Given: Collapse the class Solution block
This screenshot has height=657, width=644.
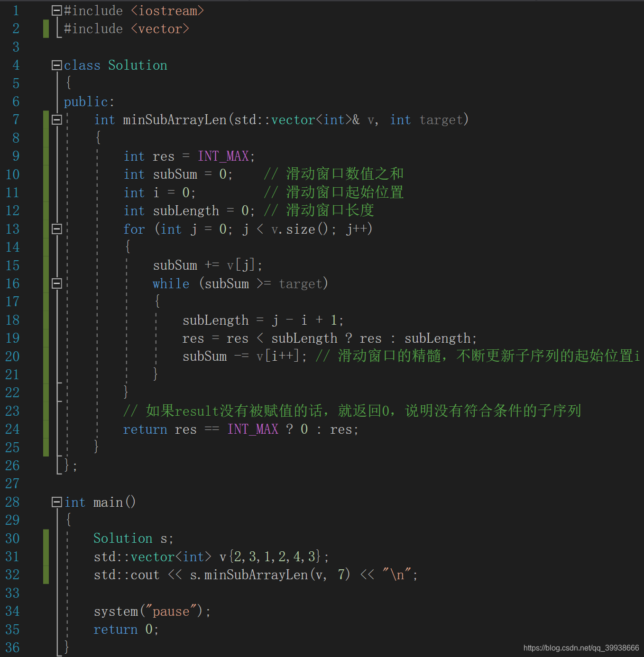Looking at the screenshot, I should click(57, 65).
